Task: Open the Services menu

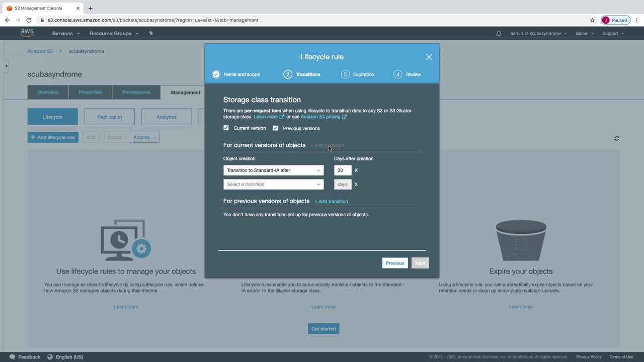Action: [x=66, y=34]
